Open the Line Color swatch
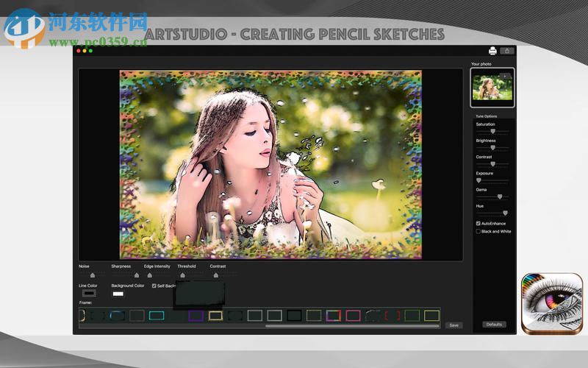This screenshot has width=588, height=368. 89,293
